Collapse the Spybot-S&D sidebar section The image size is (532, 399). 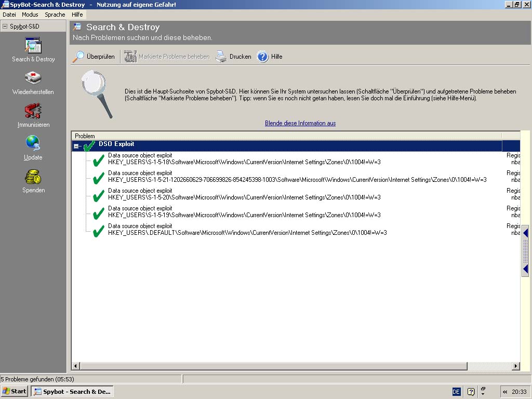(x=5, y=26)
